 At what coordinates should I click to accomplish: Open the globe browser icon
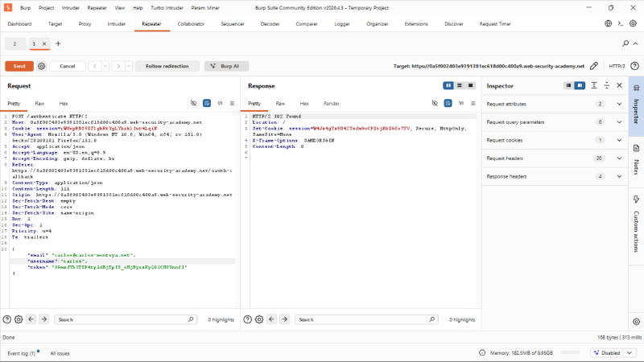(x=609, y=23)
